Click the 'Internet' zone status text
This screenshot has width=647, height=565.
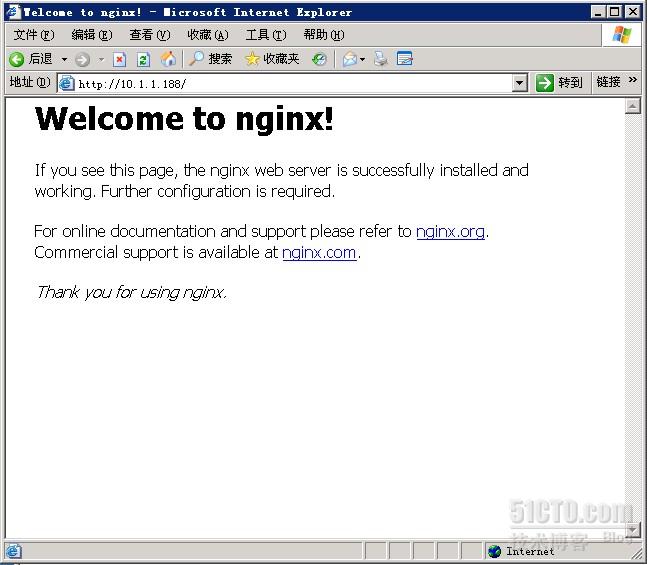click(x=530, y=551)
